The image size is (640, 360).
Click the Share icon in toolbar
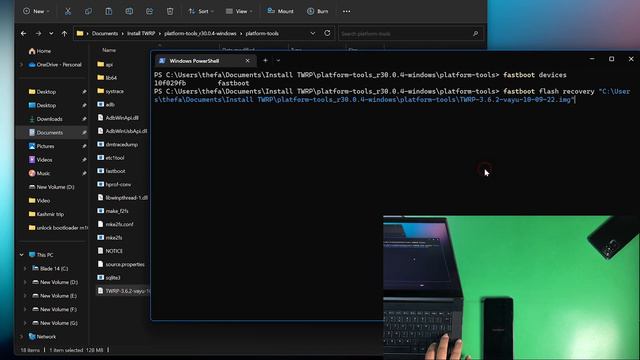coord(149,11)
